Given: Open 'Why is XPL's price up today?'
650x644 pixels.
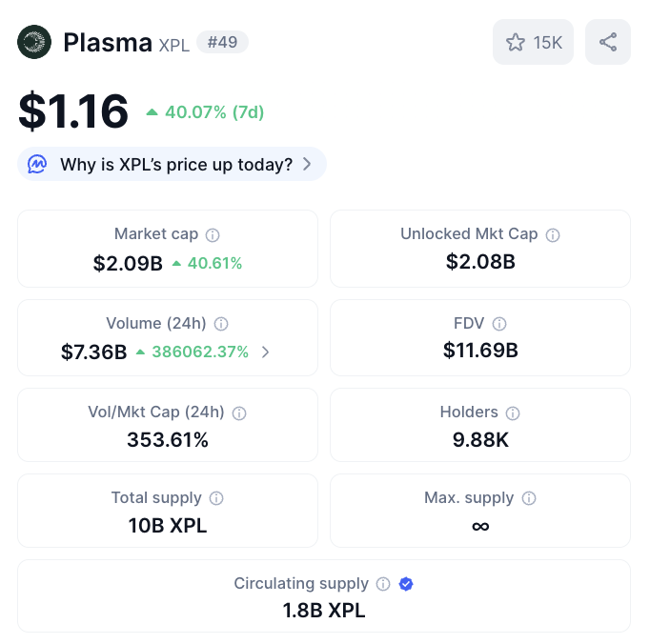Looking at the screenshot, I should [x=172, y=164].
